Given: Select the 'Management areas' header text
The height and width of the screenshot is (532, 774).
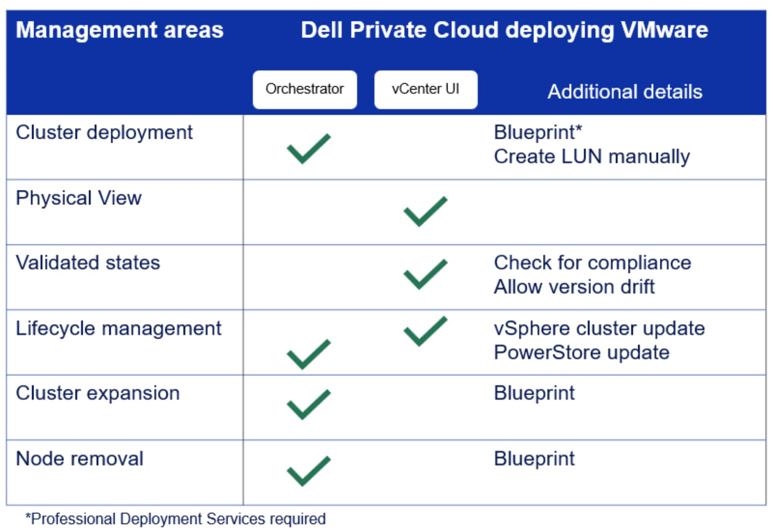Looking at the screenshot, I should click(120, 30).
